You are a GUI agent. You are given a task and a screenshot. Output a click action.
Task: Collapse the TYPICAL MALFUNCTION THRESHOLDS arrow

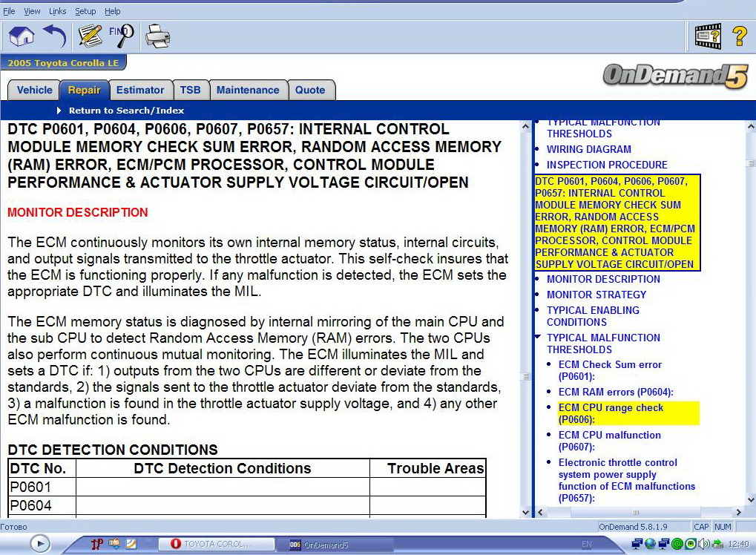[538, 337]
